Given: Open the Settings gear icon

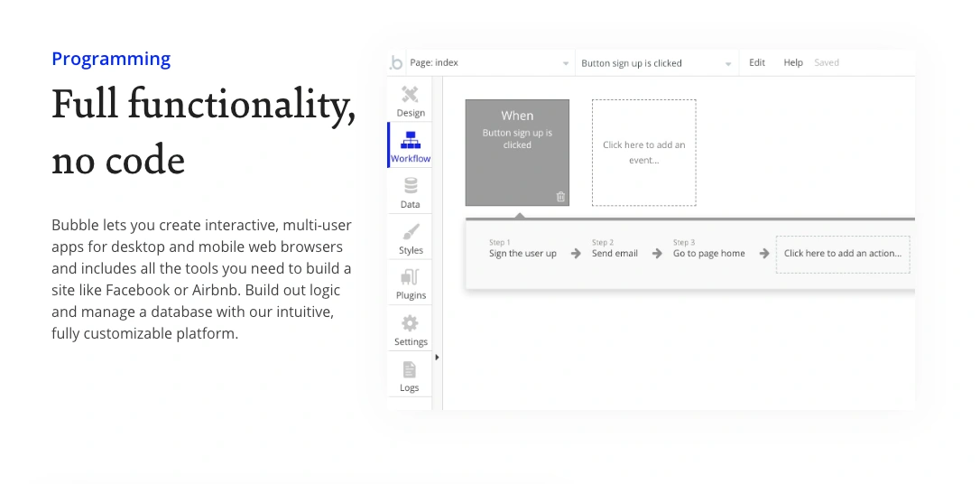Looking at the screenshot, I should click(x=410, y=323).
